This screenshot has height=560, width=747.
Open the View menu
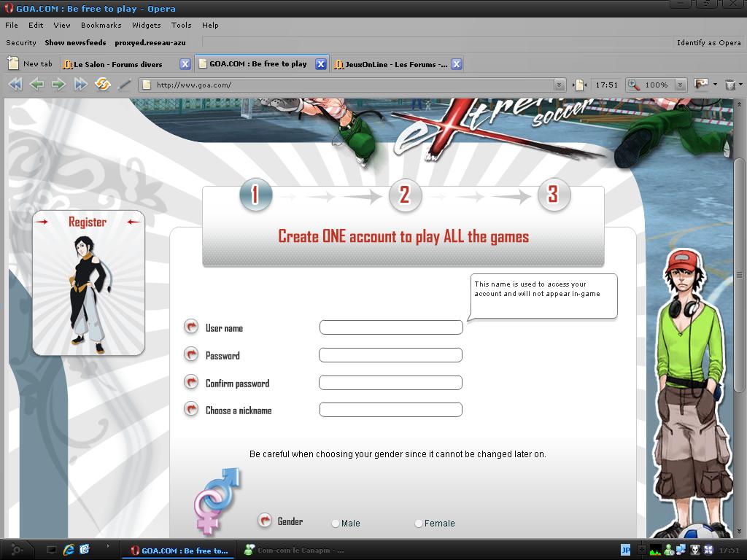pos(62,26)
